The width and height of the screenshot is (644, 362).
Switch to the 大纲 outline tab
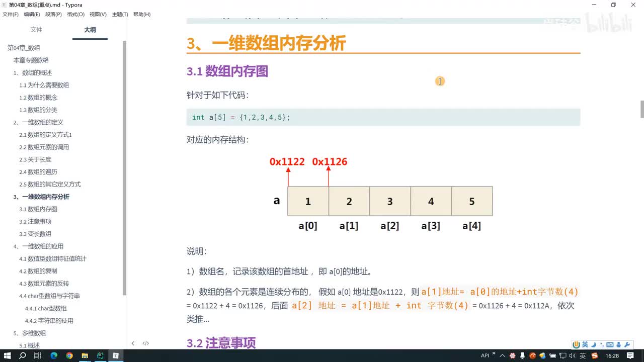(x=90, y=30)
